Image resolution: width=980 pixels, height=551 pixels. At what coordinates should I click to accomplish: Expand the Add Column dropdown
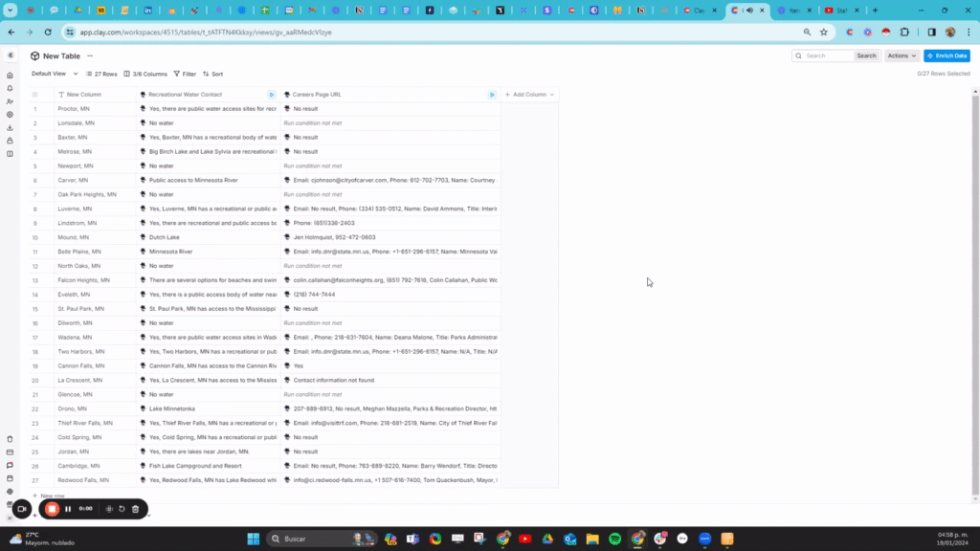(529, 95)
